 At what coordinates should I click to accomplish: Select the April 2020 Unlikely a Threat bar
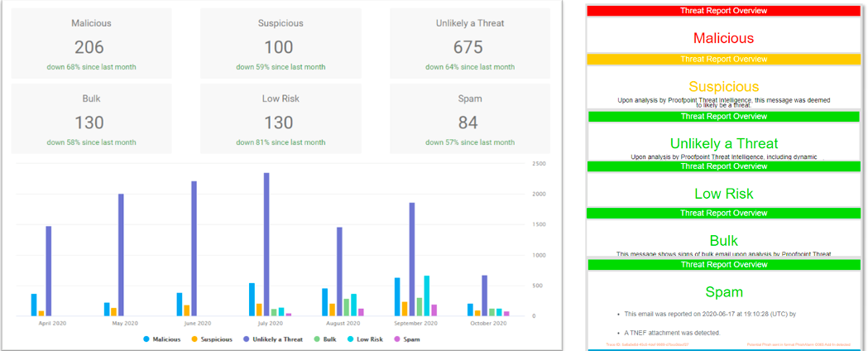click(49, 271)
